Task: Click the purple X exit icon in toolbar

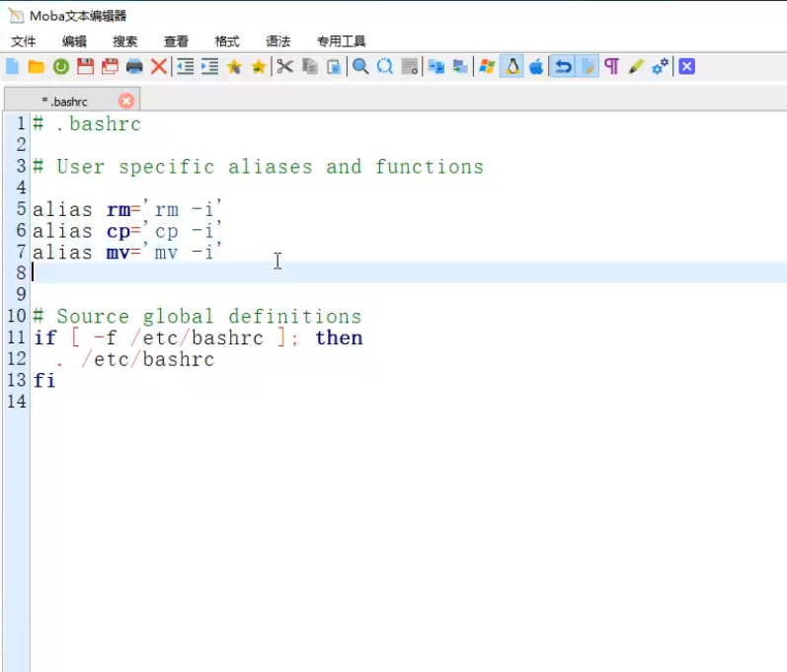Action: pyautogui.click(x=686, y=67)
